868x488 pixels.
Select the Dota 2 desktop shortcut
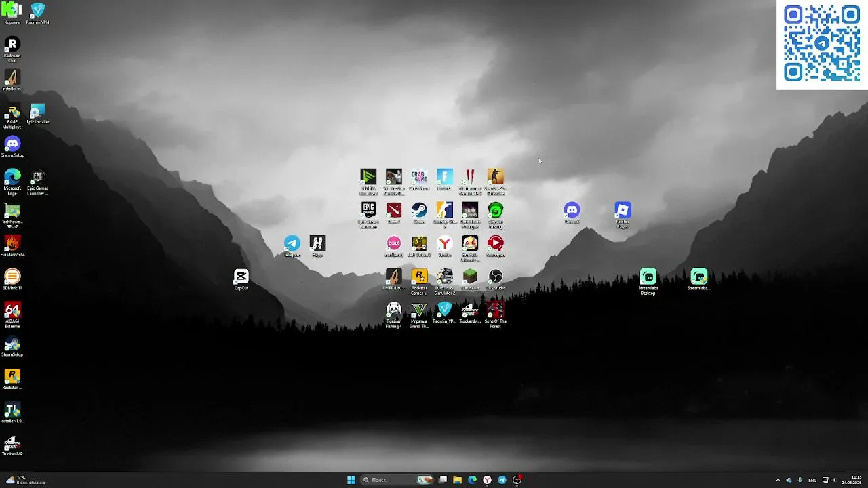394,213
